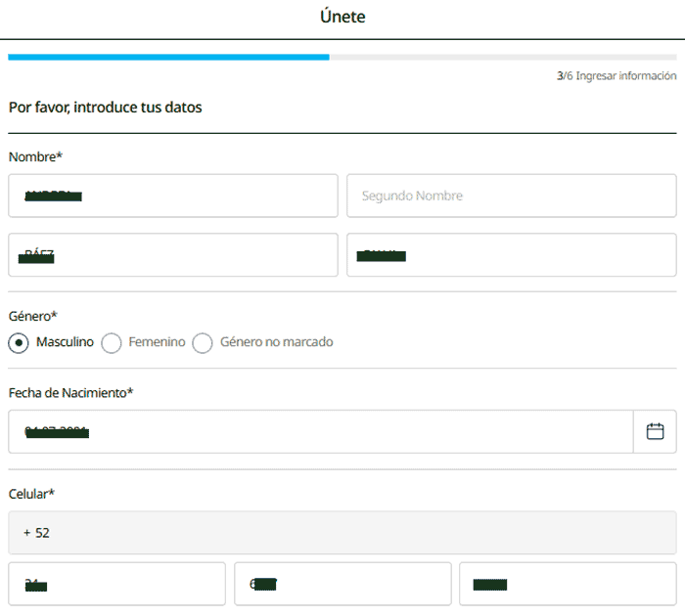Click the Celular* field label
The image size is (685, 616).
pos(31,494)
